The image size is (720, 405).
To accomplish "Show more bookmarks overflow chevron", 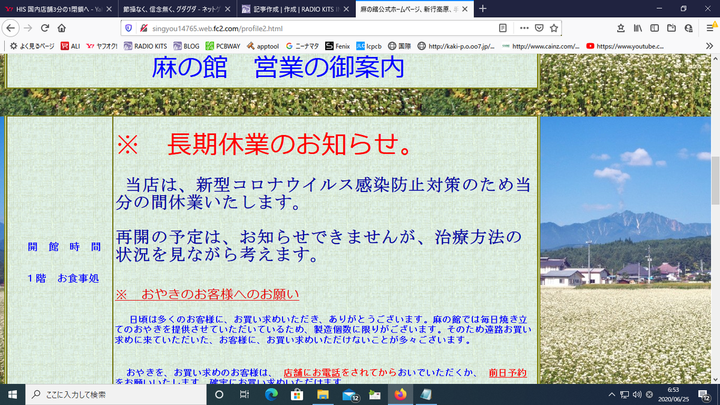I will (x=709, y=46).
